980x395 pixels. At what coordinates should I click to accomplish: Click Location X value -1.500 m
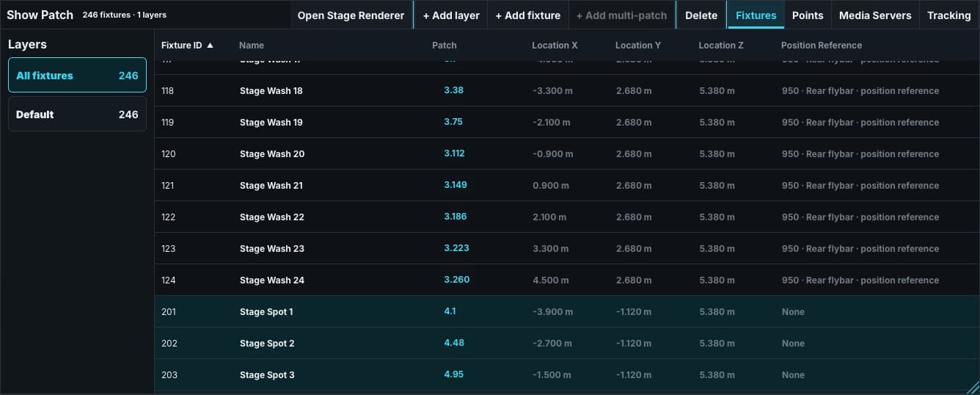coord(552,375)
